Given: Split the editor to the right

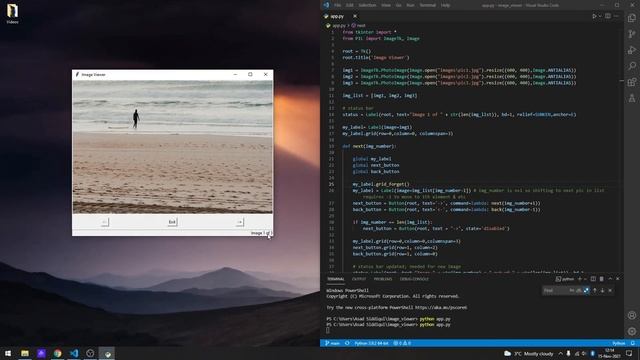Looking at the screenshot, I should (x=608, y=16).
